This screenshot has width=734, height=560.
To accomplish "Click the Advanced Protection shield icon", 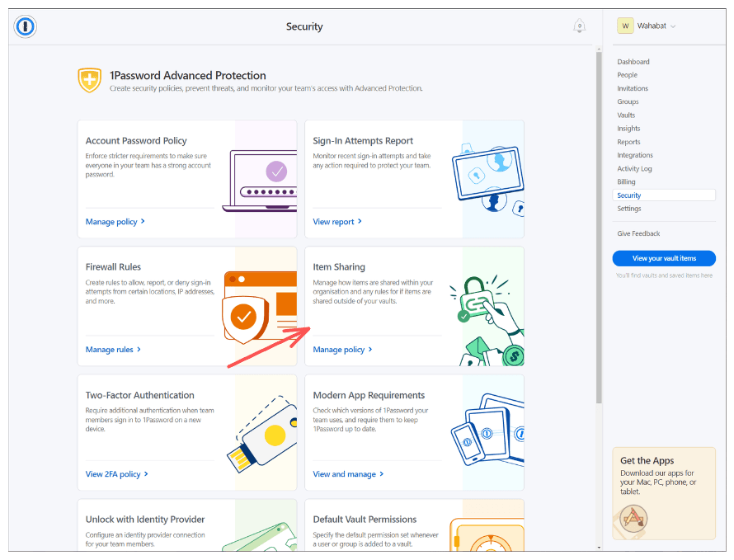I will [89, 80].
